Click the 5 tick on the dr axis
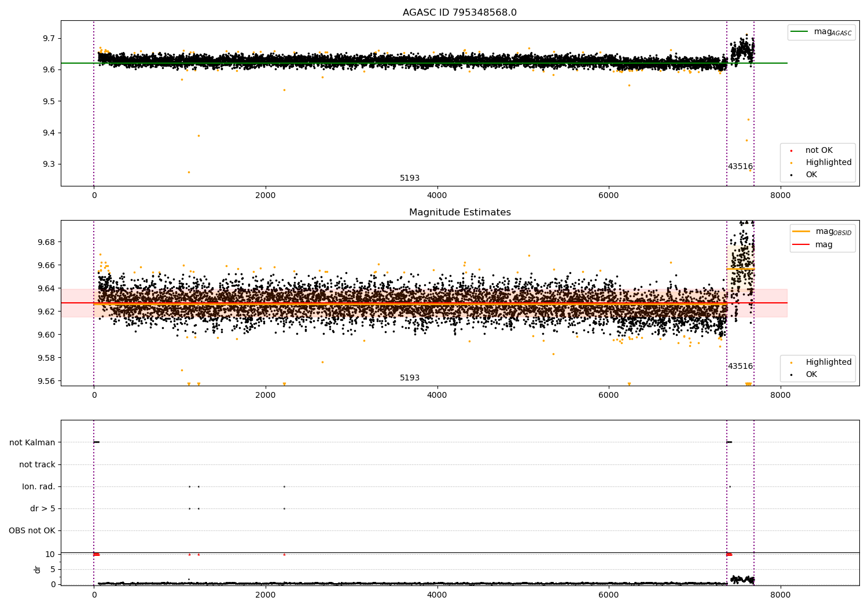The width and height of the screenshot is (868, 608). pyautogui.click(x=53, y=569)
